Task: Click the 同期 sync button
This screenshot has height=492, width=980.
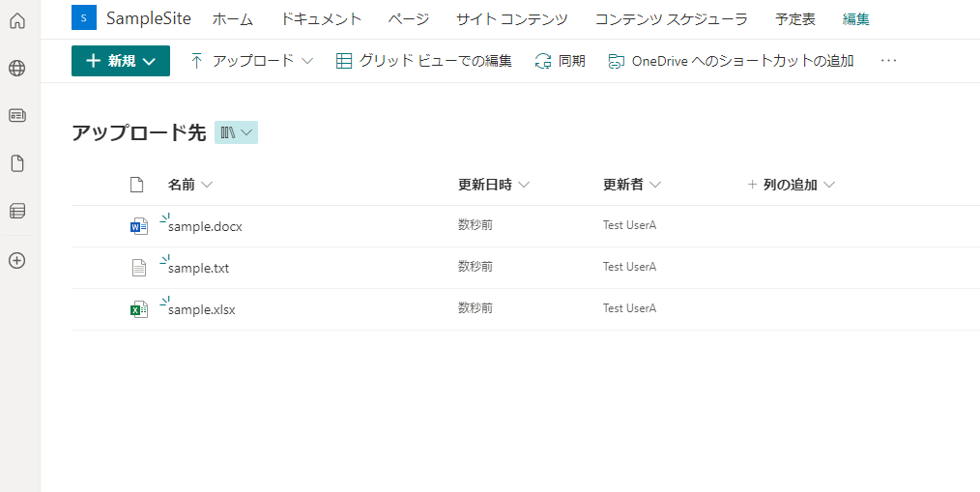Action: 560,61
